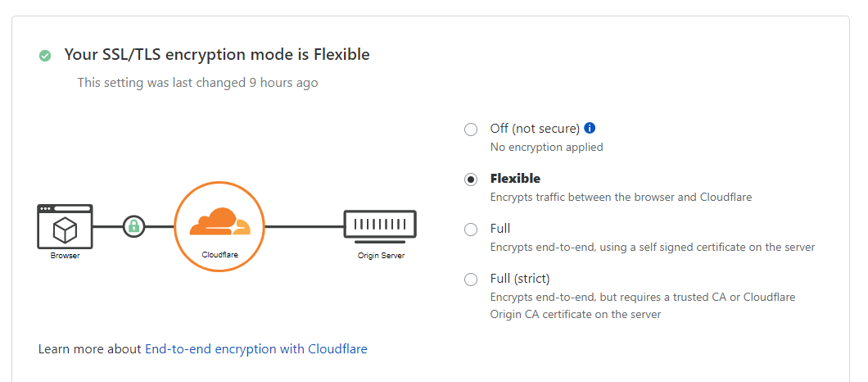
Task: Open End-to-end encryption with Cloudflare link
Action: [x=255, y=349]
